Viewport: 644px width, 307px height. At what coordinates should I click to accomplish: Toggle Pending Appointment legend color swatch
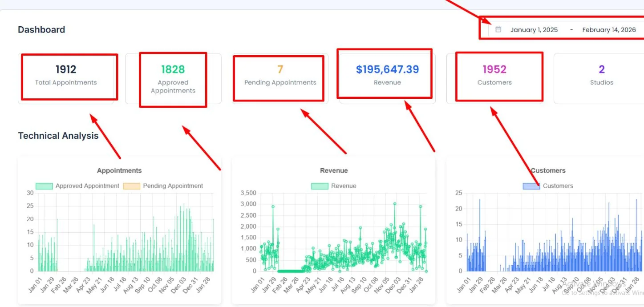[131, 186]
